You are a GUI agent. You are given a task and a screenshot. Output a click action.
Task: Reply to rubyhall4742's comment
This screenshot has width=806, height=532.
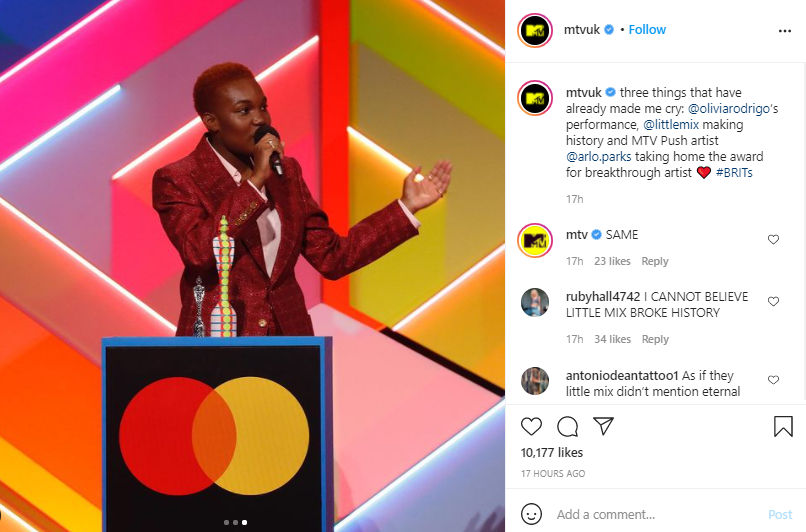click(655, 339)
